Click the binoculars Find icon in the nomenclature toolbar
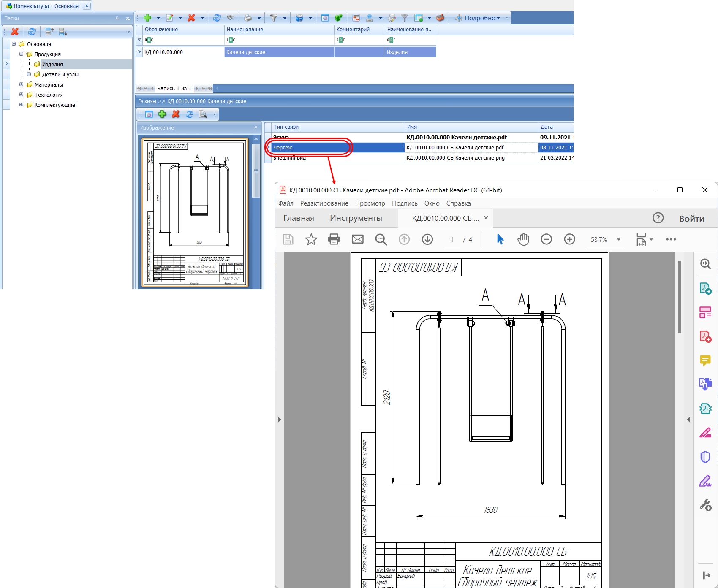The height and width of the screenshot is (588, 718). pos(231,18)
